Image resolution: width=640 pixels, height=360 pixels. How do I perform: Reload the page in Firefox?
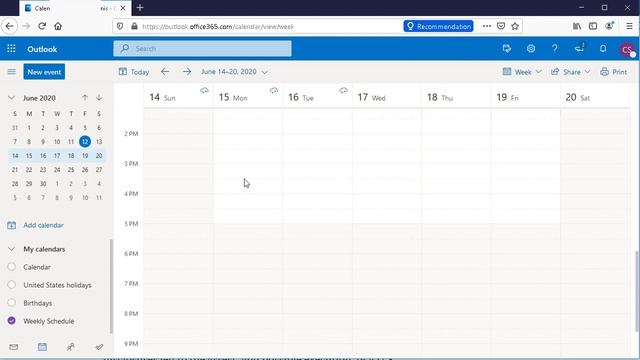42,26
